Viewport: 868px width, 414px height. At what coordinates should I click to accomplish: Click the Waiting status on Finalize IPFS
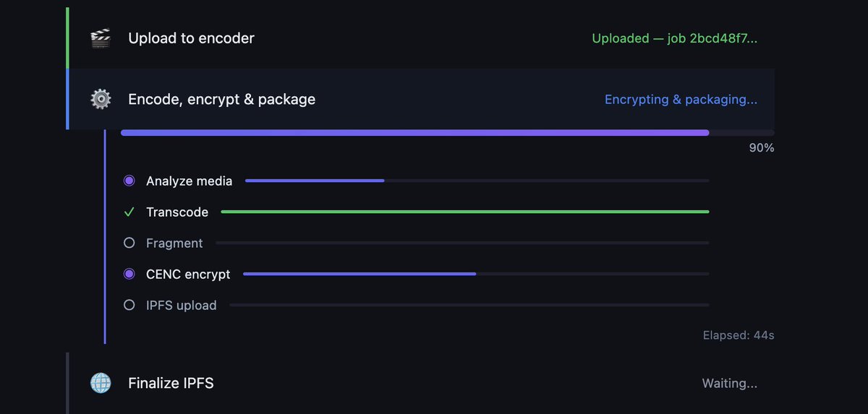729,383
